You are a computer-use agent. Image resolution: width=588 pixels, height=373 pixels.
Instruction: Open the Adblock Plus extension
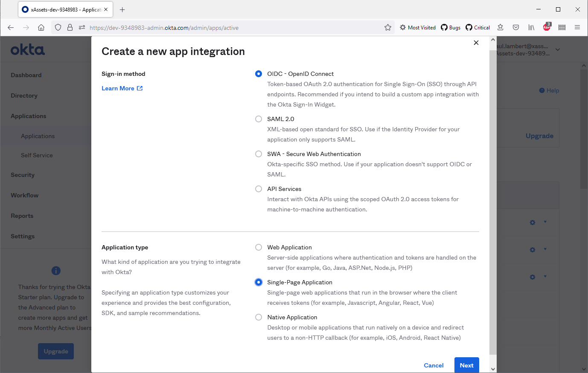click(x=547, y=27)
